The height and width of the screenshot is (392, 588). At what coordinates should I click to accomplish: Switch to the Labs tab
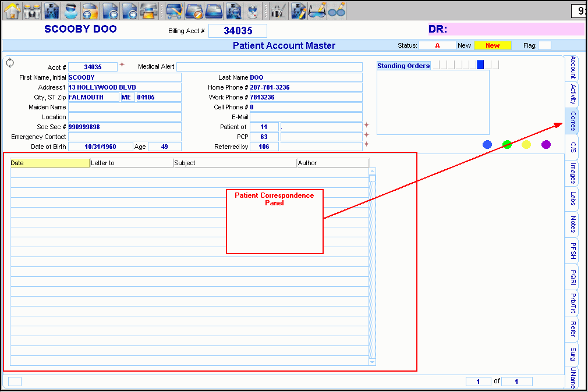click(573, 198)
